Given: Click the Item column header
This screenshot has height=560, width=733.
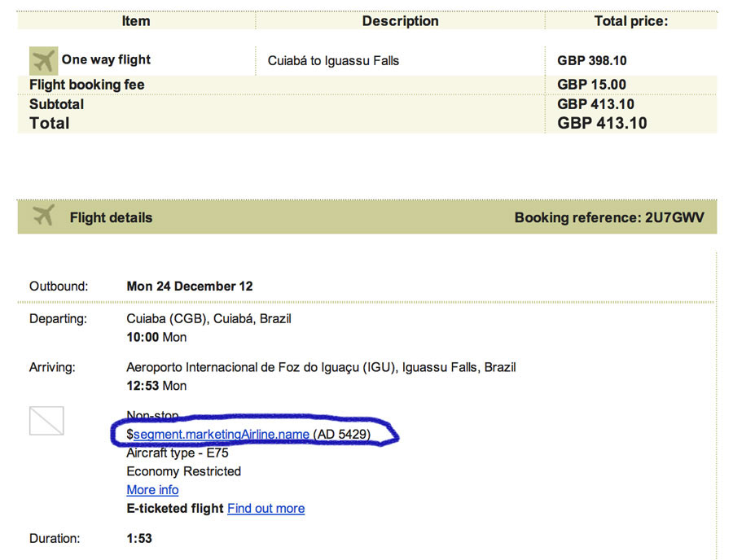Looking at the screenshot, I should [x=136, y=21].
